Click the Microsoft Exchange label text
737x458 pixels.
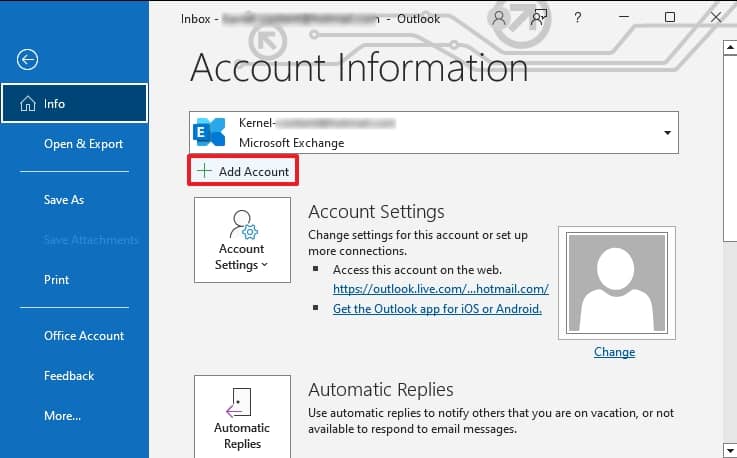(291, 142)
